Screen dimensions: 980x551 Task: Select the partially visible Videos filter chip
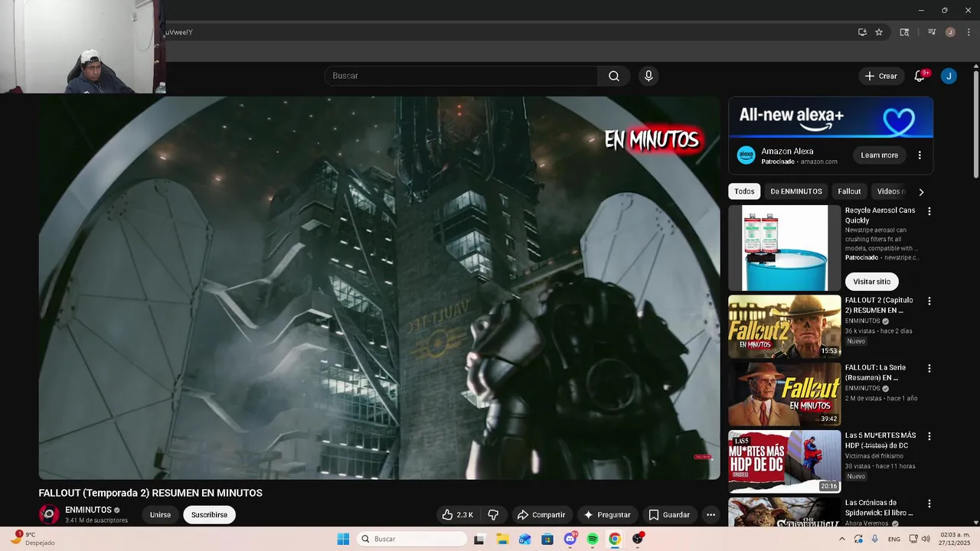890,191
